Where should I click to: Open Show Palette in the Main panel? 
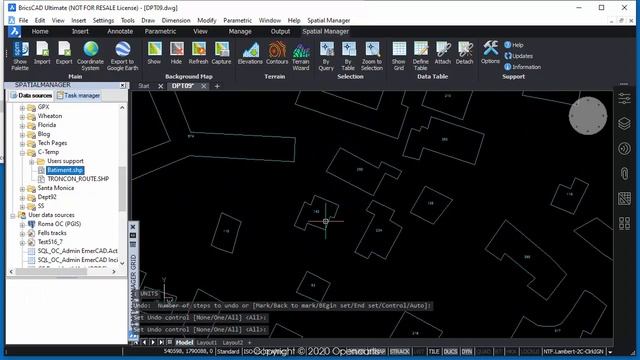20,56
